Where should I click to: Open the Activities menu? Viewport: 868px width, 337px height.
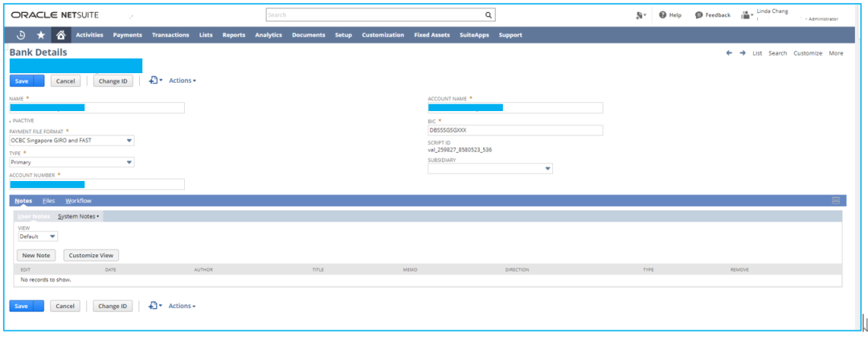[90, 35]
